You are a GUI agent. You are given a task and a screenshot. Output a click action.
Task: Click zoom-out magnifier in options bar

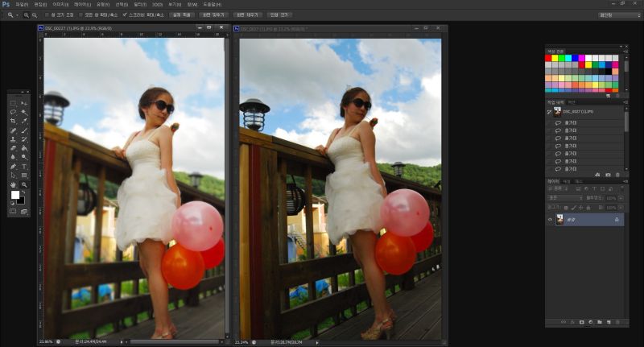35,15
